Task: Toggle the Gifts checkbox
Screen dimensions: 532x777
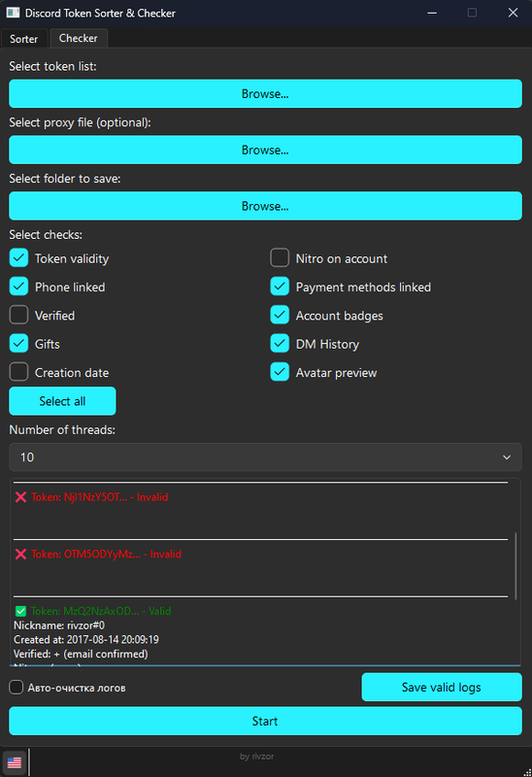Action: [x=18, y=344]
